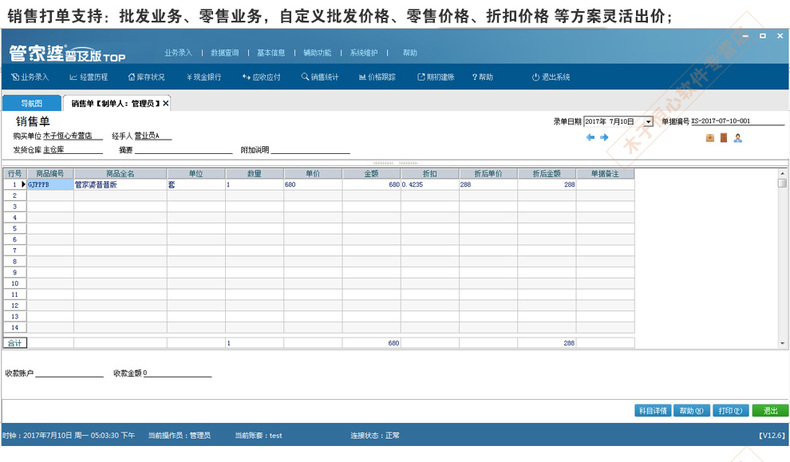Click the 单据编号 field
This screenshot has height=462, width=790.
pyautogui.click(x=738, y=121)
